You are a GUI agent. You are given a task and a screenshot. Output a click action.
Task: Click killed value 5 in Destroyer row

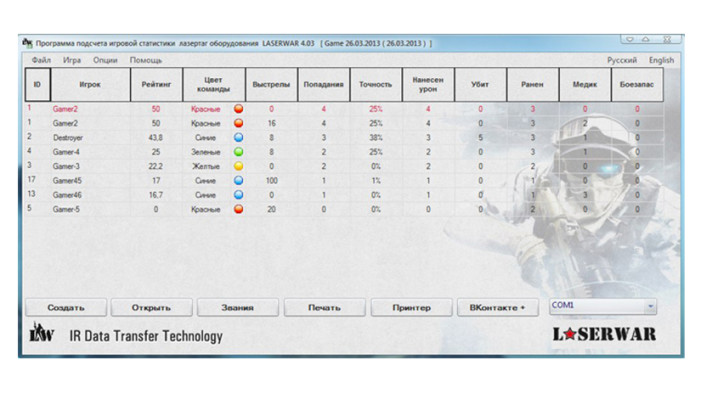point(481,138)
